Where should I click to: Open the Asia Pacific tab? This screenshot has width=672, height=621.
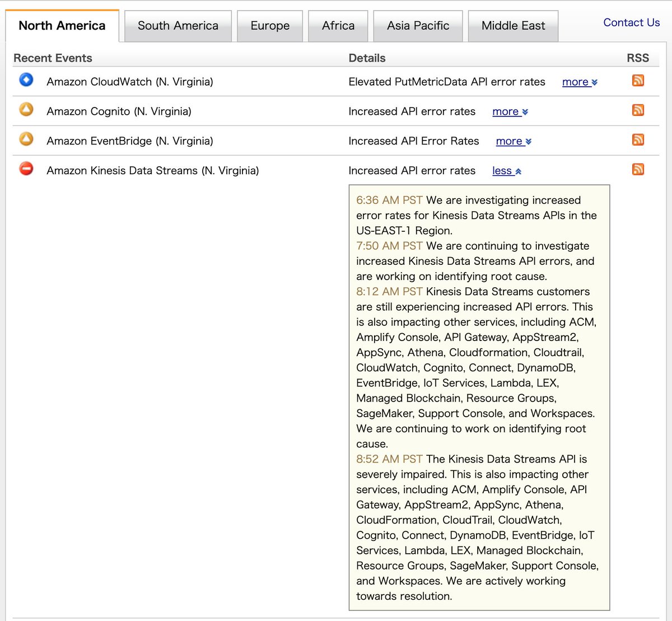coord(418,26)
